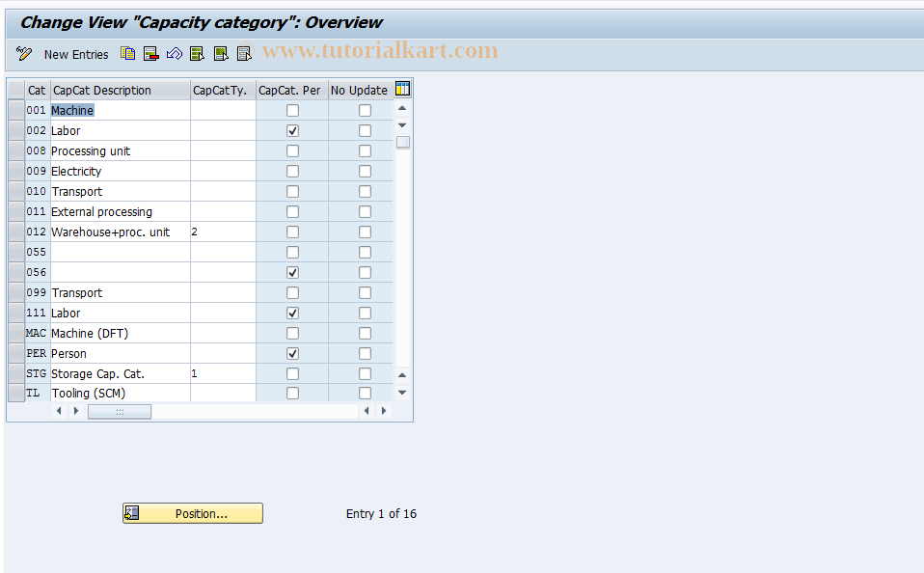Uncheck CapCat. Per for PER Person

(x=292, y=353)
